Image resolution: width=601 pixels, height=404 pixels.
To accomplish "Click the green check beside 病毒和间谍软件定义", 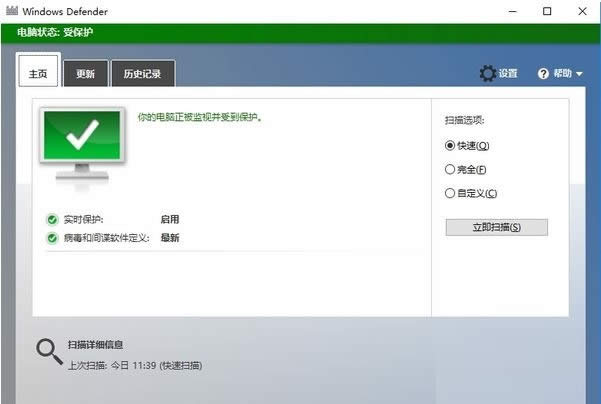I will (x=52, y=238).
